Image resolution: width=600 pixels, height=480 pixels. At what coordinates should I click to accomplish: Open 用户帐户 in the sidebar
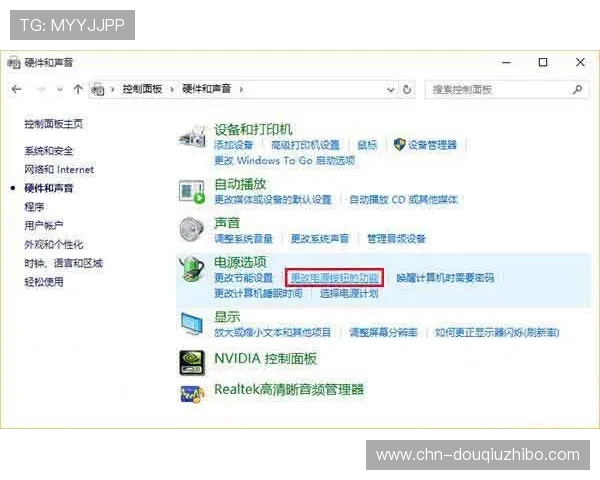point(44,225)
